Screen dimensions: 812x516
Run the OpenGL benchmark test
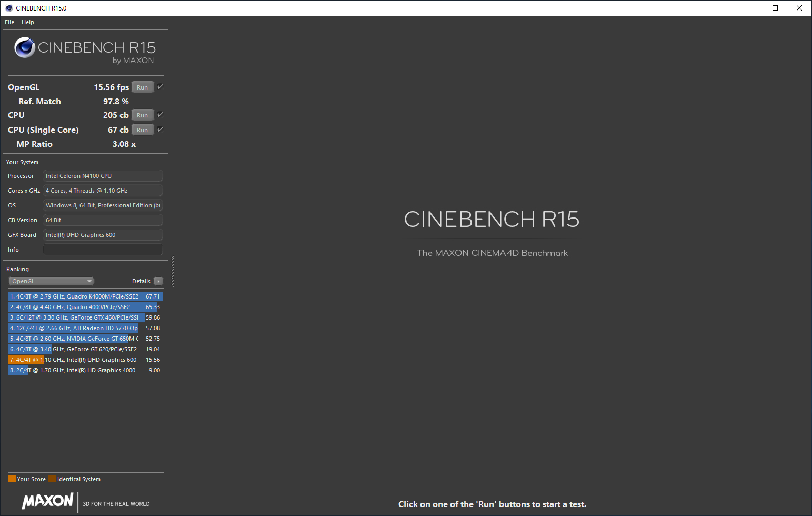pos(143,87)
